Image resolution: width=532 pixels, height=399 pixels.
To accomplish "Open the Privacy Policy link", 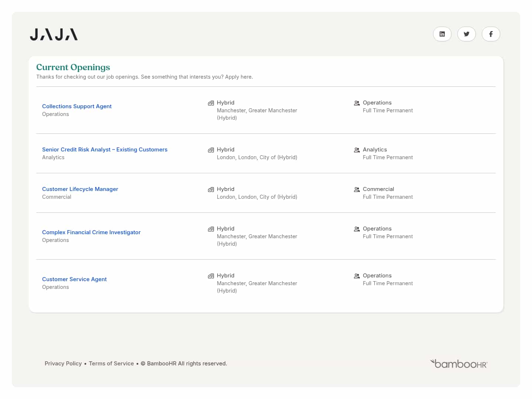I will click(x=63, y=364).
